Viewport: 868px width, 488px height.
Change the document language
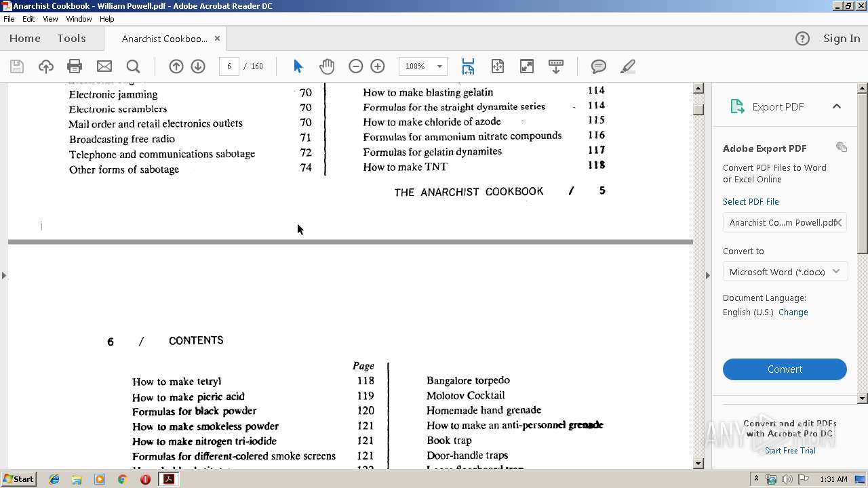[793, 312]
